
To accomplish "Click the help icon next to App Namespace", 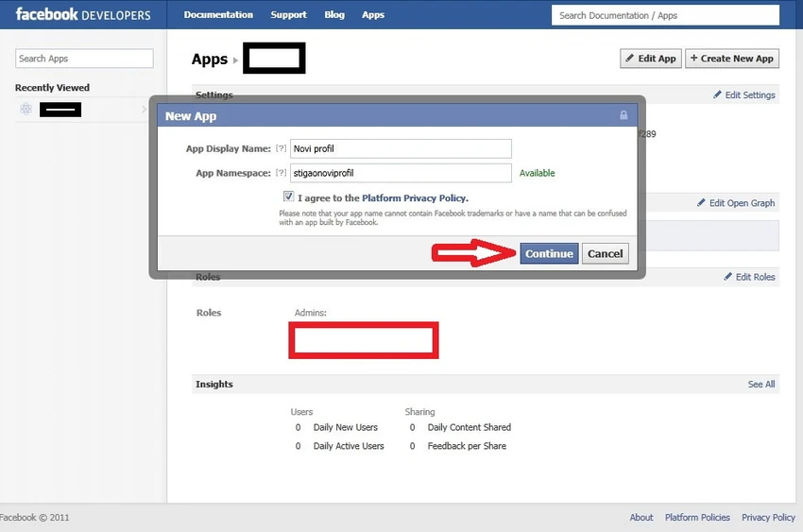I will (281, 173).
